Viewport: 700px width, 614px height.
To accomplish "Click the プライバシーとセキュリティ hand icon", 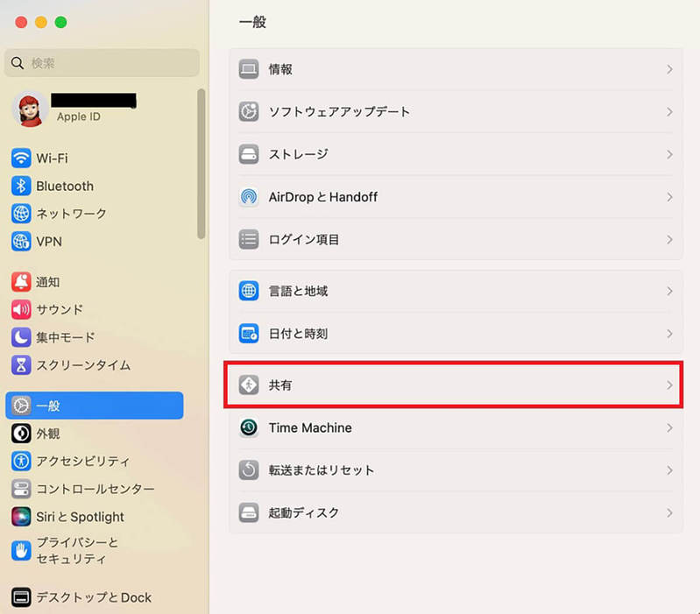I will click(21, 551).
